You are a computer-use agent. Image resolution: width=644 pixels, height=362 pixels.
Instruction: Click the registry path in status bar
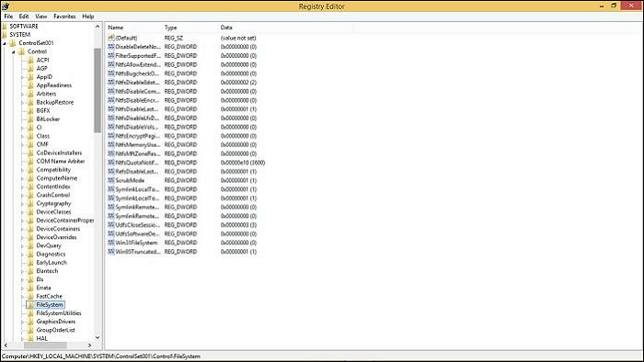click(101, 356)
